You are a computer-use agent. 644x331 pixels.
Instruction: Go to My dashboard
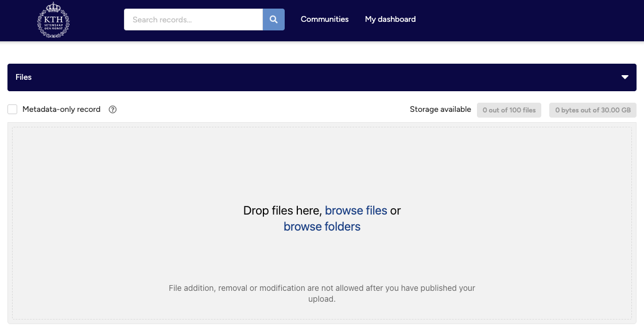390,19
